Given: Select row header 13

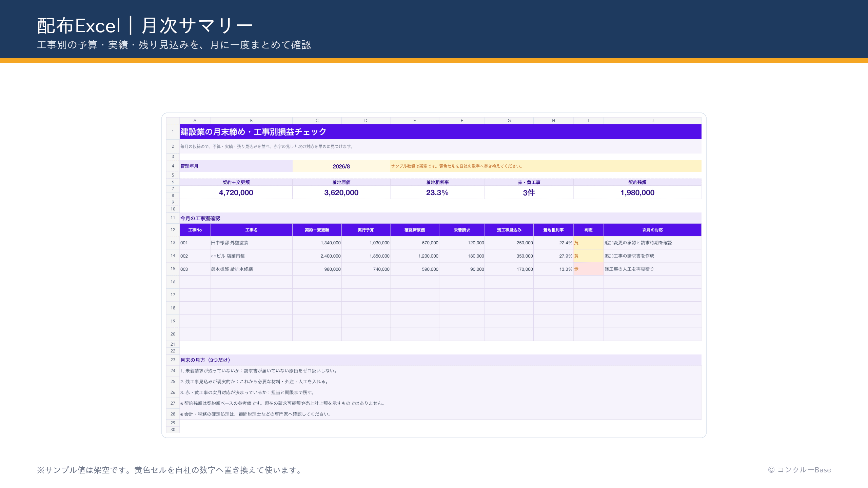Looking at the screenshot, I should (x=173, y=243).
